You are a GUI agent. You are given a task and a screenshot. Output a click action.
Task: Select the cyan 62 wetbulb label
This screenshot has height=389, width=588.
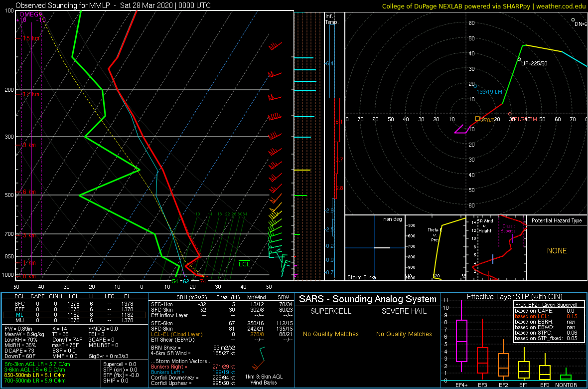pos(186,281)
